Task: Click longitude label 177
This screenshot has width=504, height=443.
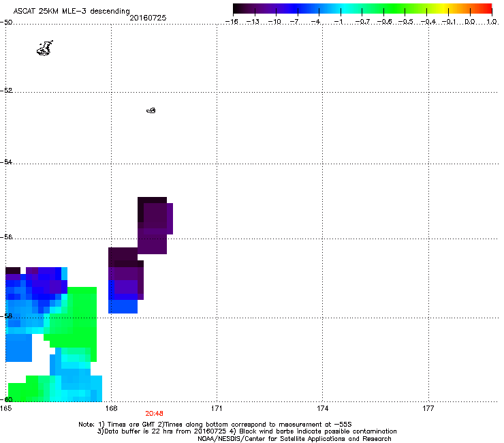Action: click(x=428, y=408)
